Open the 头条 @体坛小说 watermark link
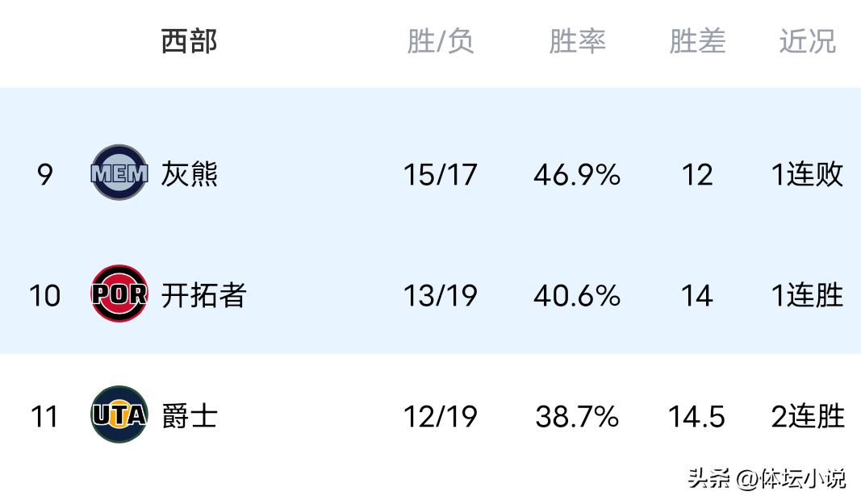Image resolution: width=861 pixels, height=504 pixels. coord(767,478)
